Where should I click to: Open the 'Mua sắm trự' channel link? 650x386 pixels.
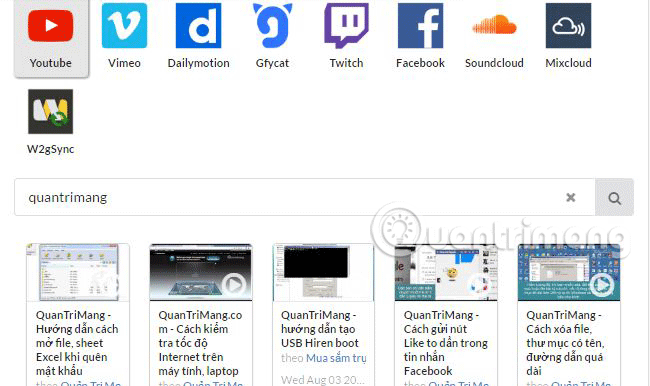[x=336, y=358]
